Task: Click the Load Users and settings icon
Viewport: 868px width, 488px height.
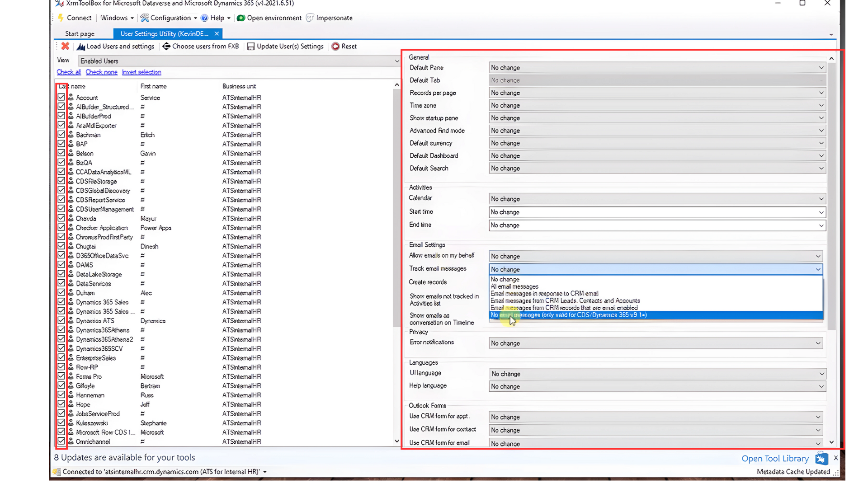Action: [81, 47]
